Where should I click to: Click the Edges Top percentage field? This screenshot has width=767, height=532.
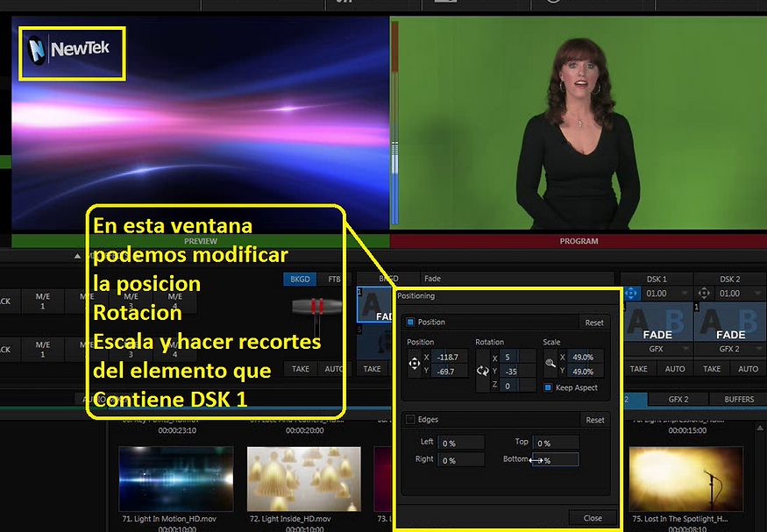coord(555,443)
